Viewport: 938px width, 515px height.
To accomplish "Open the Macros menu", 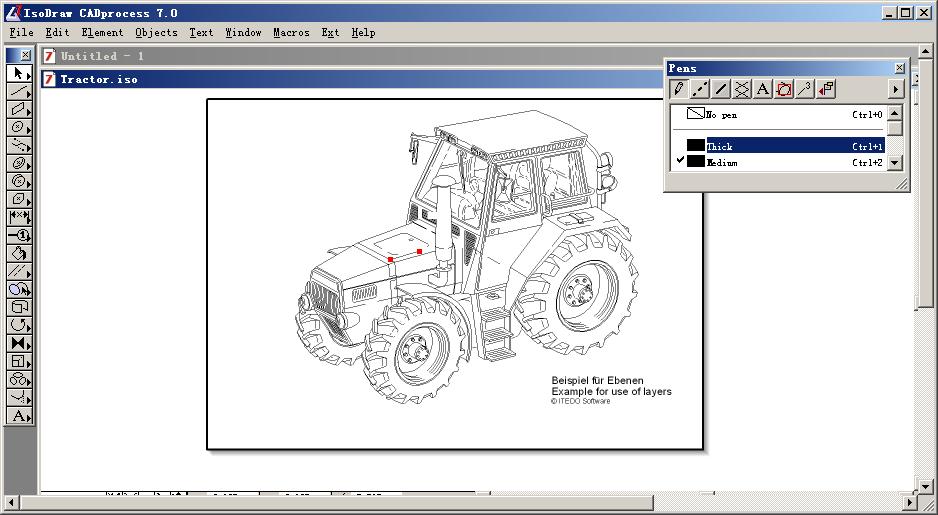I will (x=291, y=33).
